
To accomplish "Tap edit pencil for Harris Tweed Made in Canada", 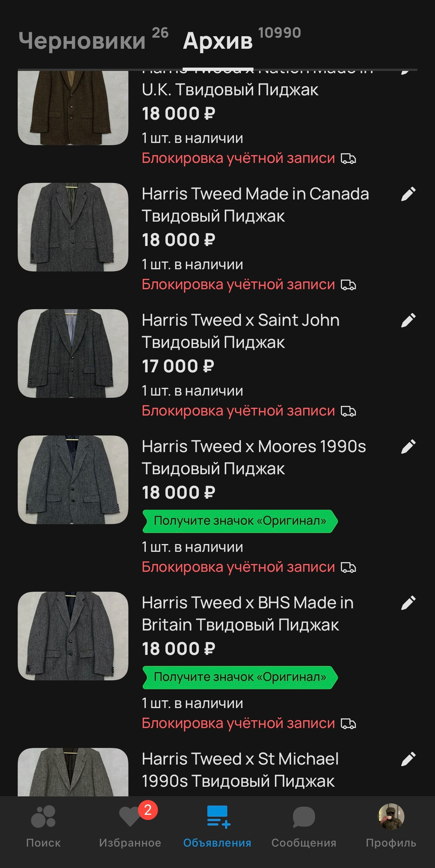I will pyautogui.click(x=408, y=194).
